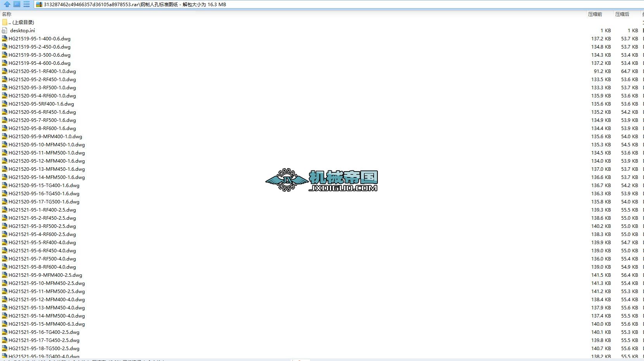
Task: Go up one level with the up arrow
Action: pyautogui.click(x=7, y=4)
